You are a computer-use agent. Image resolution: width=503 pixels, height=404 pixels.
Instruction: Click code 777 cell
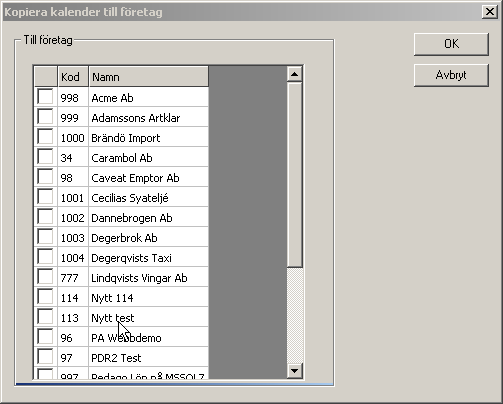pyautogui.click(x=73, y=277)
